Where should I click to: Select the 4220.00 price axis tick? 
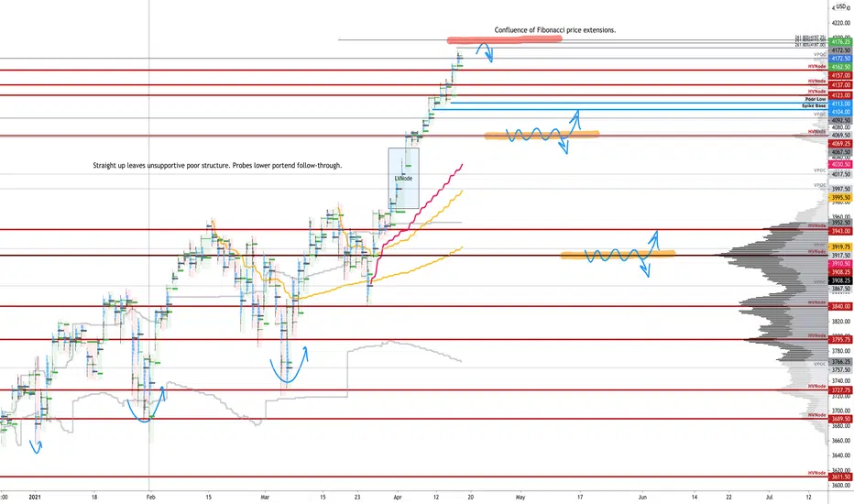click(841, 24)
